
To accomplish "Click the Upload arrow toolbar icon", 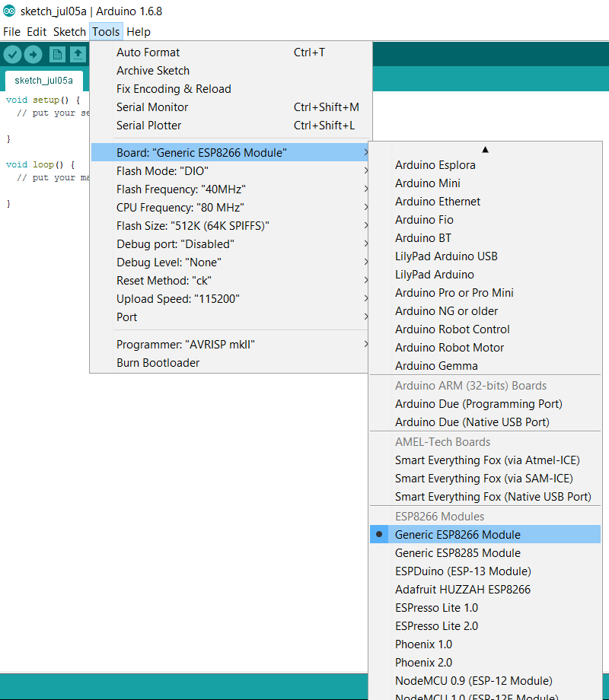I will [x=33, y=55].
